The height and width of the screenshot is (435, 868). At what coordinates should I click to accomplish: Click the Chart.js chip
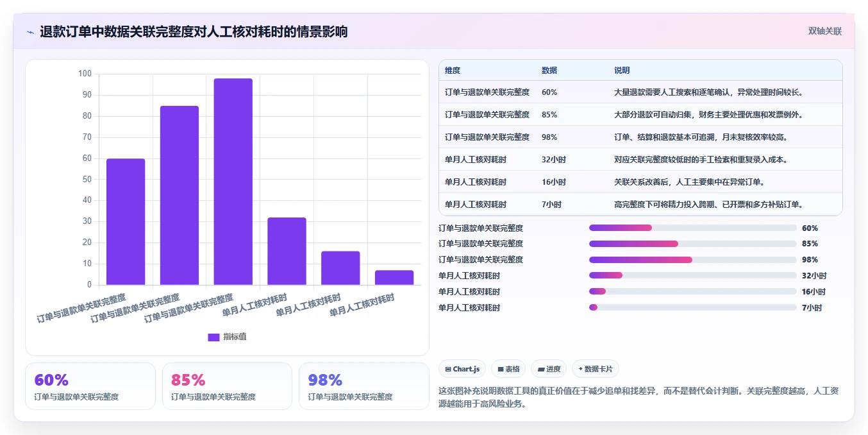[x=462, y=369]
